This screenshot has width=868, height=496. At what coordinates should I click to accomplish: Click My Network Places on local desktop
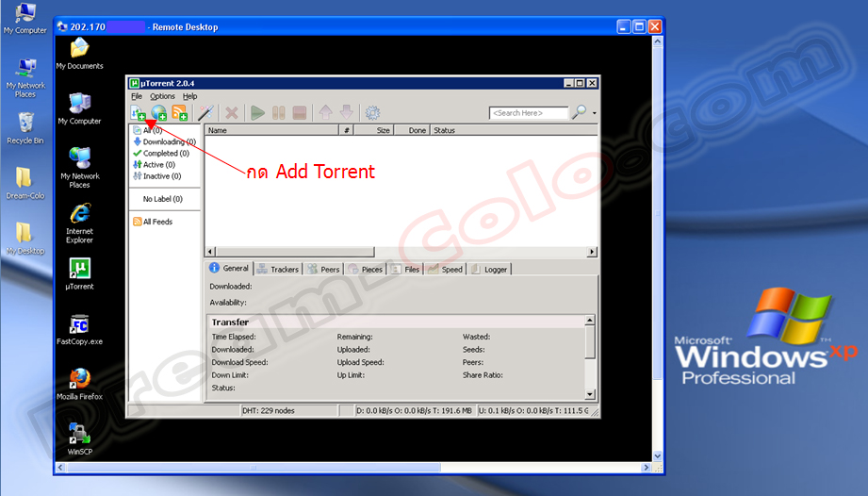coord(25,77)
